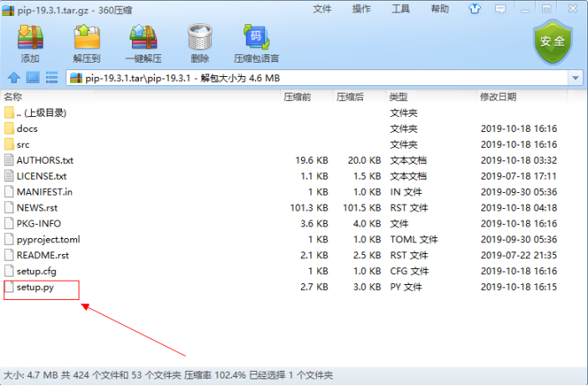Select README.rst file
This screenshot has height=386, width=588.
pos(285,255)
